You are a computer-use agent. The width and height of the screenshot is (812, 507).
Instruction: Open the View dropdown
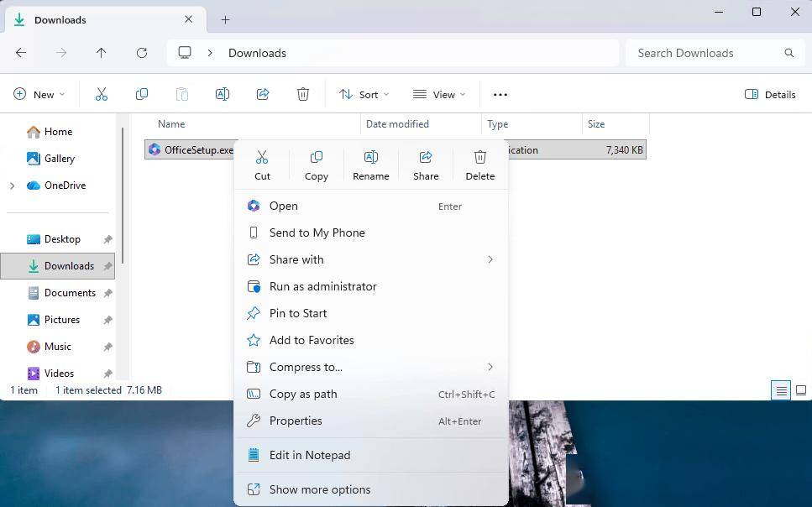[x=439, y=95]
